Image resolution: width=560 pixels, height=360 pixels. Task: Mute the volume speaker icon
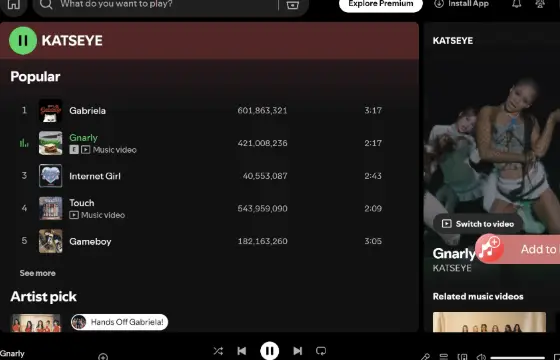tap(481, 356)
